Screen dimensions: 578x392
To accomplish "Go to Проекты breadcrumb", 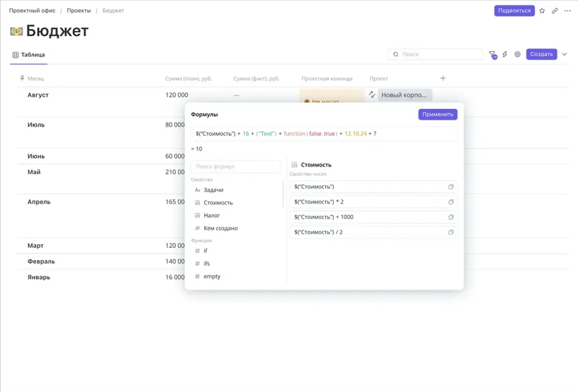I will click(x=79, y=11).
